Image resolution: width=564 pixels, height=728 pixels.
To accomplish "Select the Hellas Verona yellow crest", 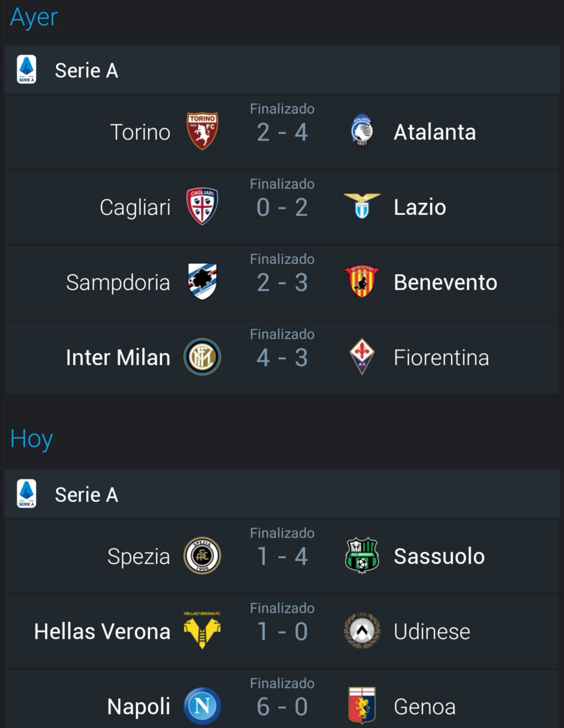I will (202, 630).
